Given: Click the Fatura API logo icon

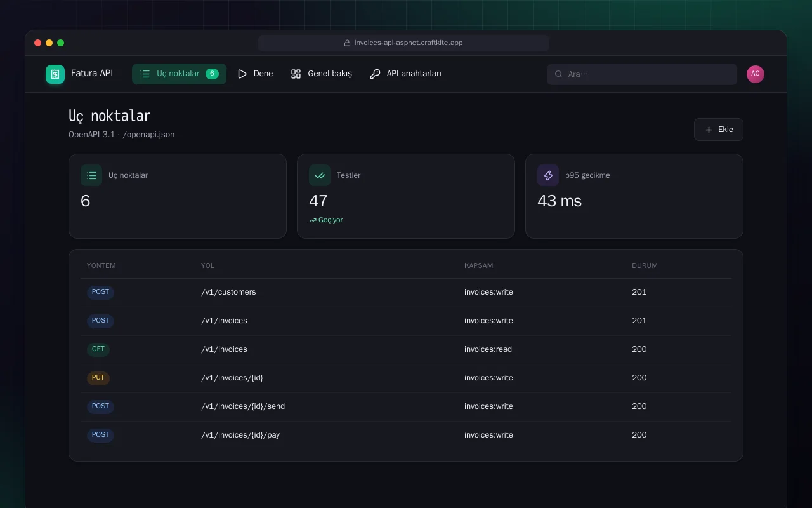Looking at the screenshot, I should point(55,74).
